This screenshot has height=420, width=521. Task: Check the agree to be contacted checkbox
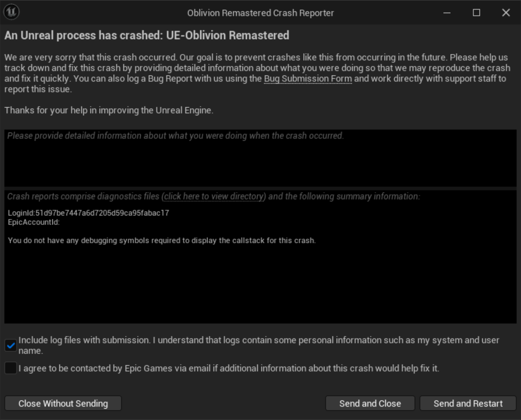[x=11, y=368]
